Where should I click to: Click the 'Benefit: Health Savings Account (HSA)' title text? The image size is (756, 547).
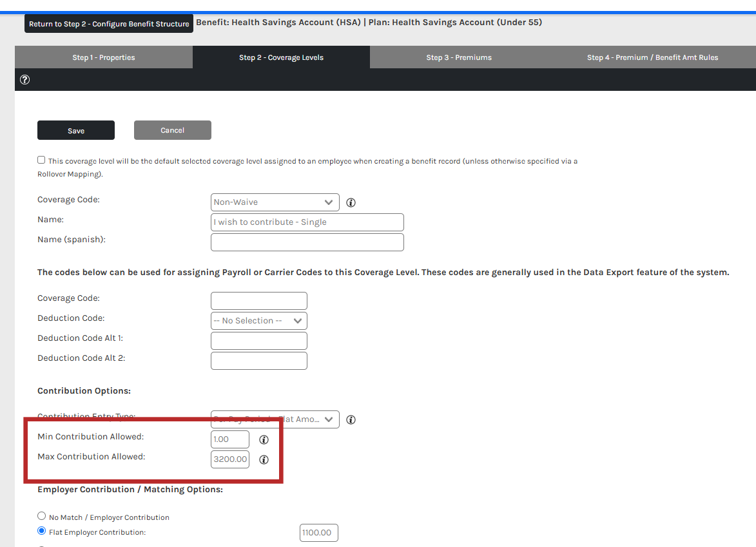point(278,22)
